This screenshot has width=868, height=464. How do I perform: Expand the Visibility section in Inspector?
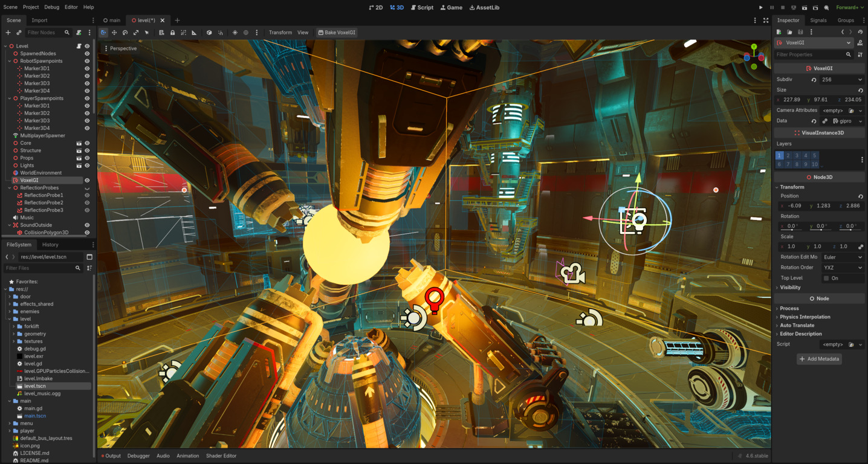(x=790, y=288)
